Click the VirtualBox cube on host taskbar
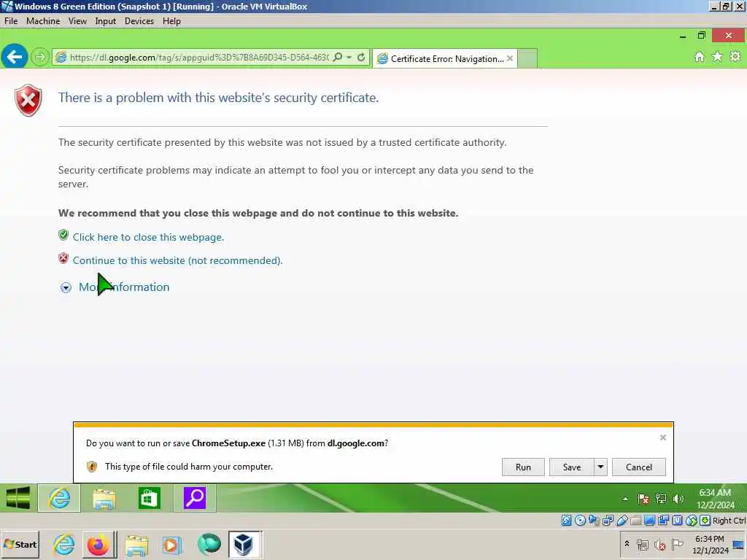This screenshot has height=560, width=747. (244, 544)
